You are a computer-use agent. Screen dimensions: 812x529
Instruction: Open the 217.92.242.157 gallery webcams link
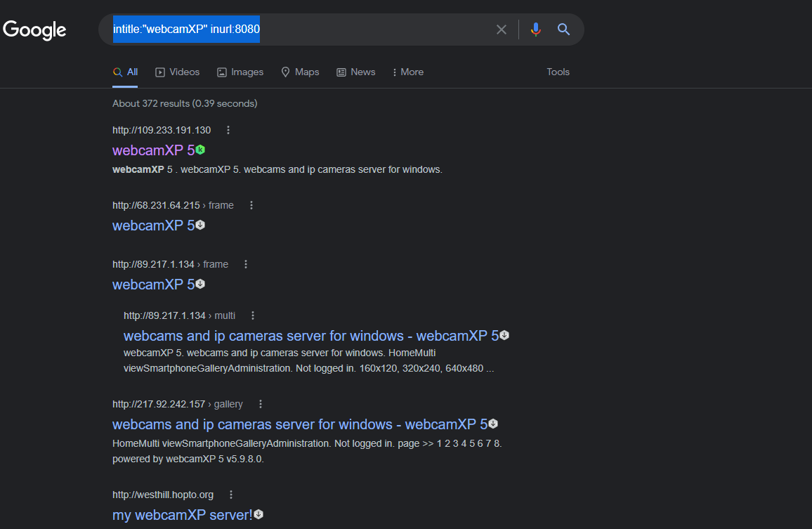tap(300, 424)
